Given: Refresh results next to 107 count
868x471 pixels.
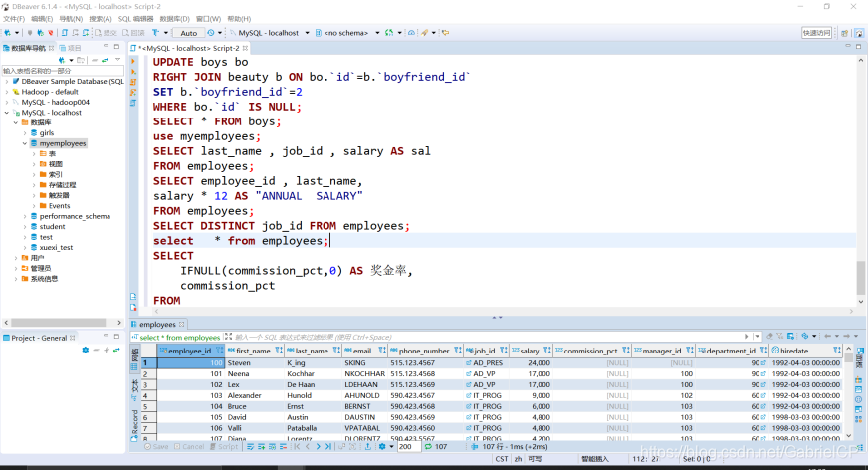Looking at the screenshot, I should click(x=428, y=447).
